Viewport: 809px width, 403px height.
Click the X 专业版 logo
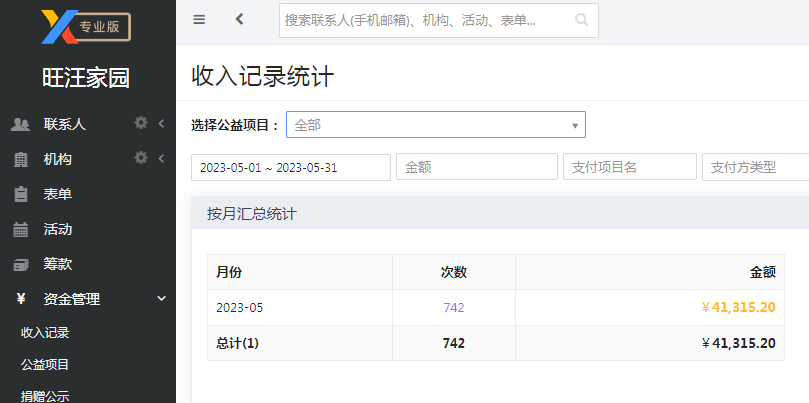[x=86, y=27]
